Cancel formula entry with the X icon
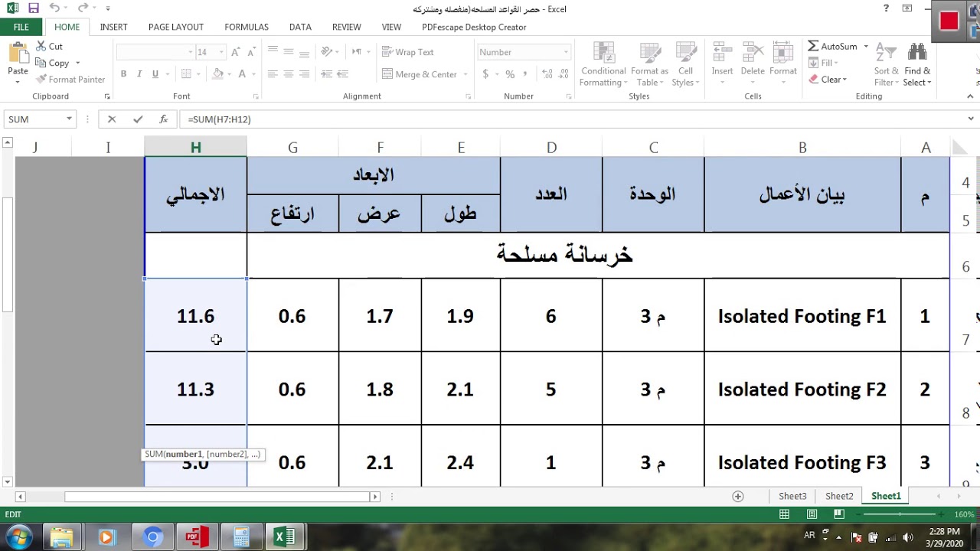Image resolution: width=980 pixels, height=551 pixels. (112, 119)
